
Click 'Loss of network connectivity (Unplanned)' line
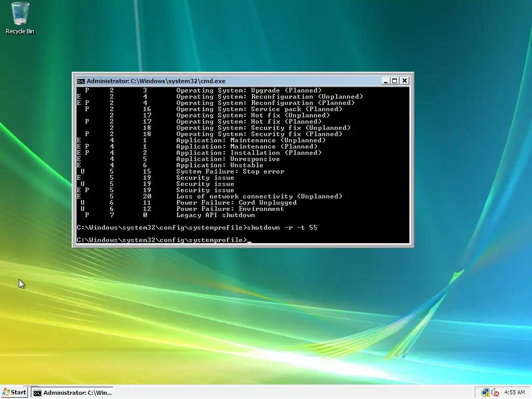(x=260, y=196)
